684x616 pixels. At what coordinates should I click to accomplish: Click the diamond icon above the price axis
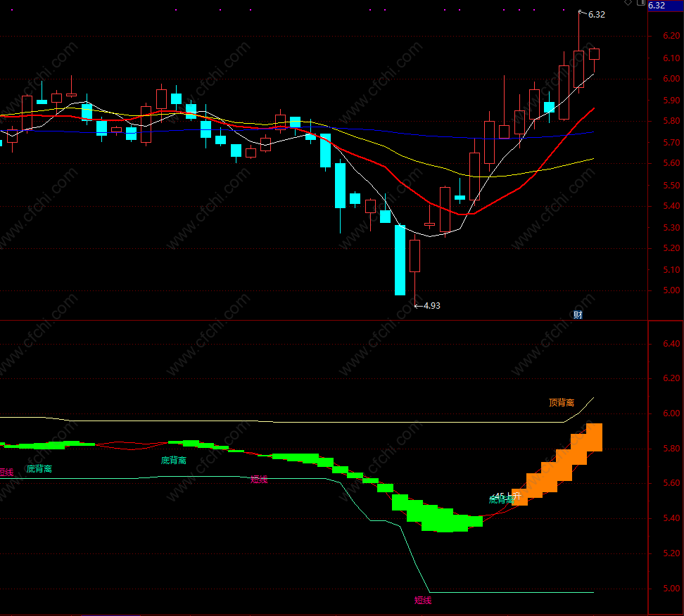[x=628, y=3]
